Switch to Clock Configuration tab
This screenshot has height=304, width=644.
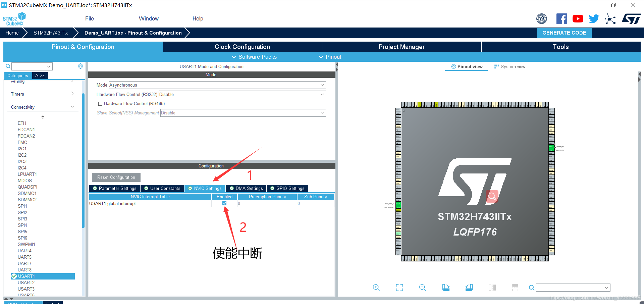[x=242, y=47]
